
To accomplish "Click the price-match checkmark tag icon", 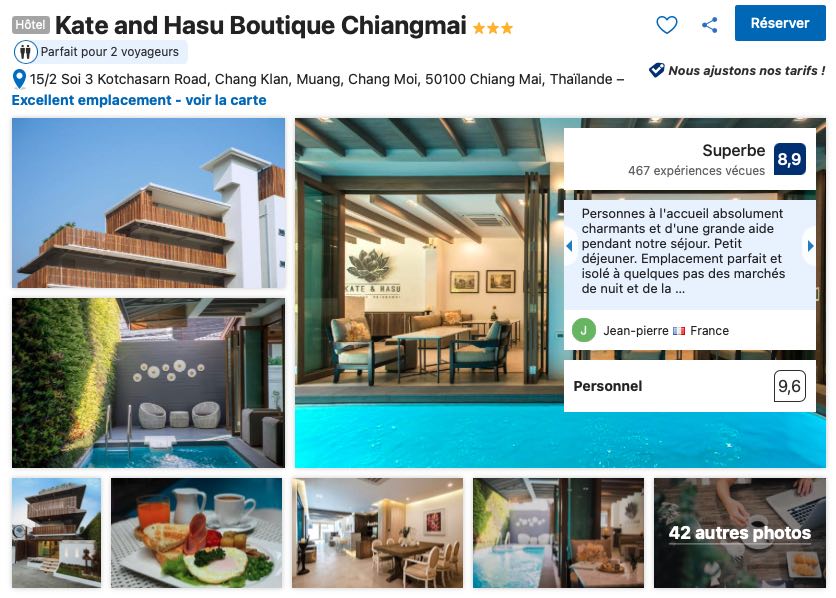I will [x=656, y=70].
